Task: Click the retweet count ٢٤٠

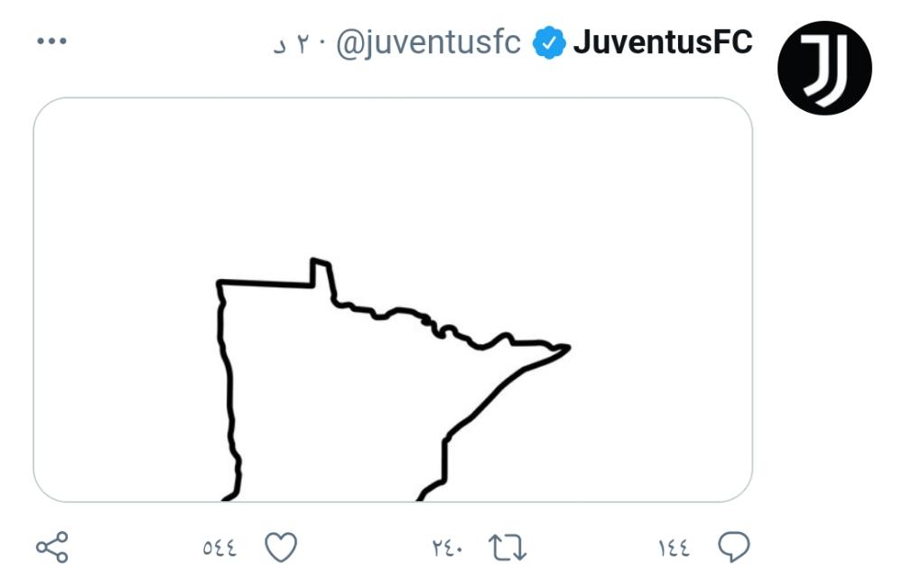Action: pos(448,547)
